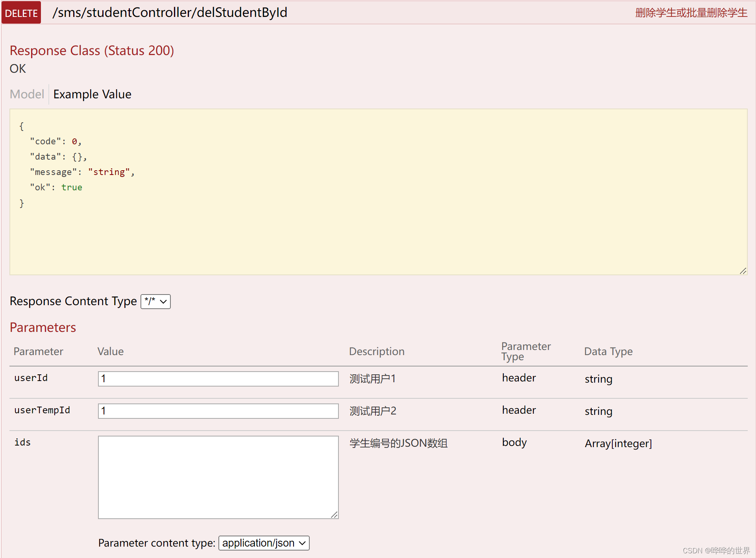This screenshot has width=756, height=558.
Task: Click the Data Type column header
Action: (x=608, y=352)
